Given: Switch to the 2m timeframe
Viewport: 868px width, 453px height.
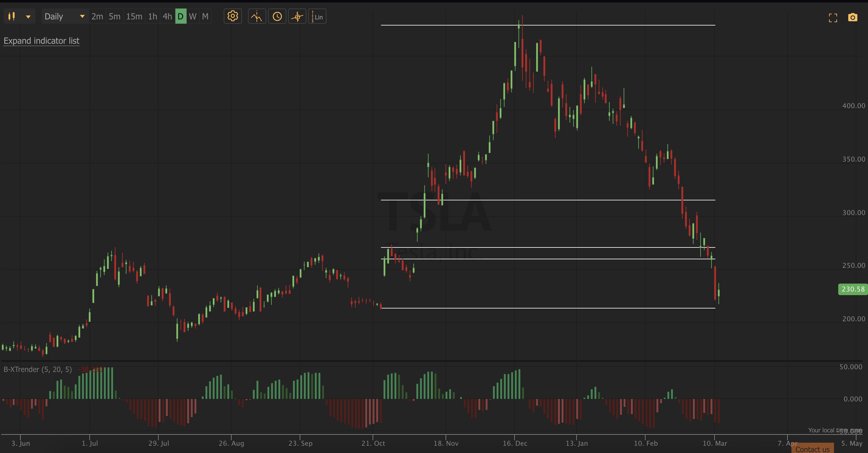Looking at the screenshot, I should 97,16.
